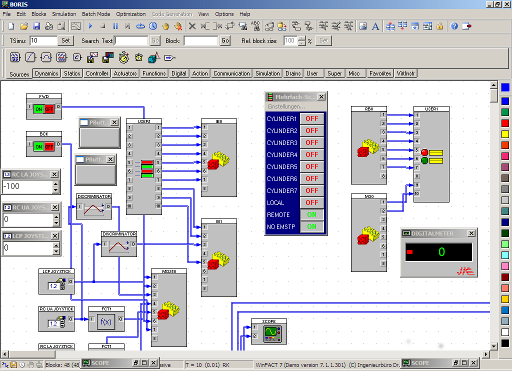
Task: Click the padlock icon in the toolbar
Action: [440, 26]
